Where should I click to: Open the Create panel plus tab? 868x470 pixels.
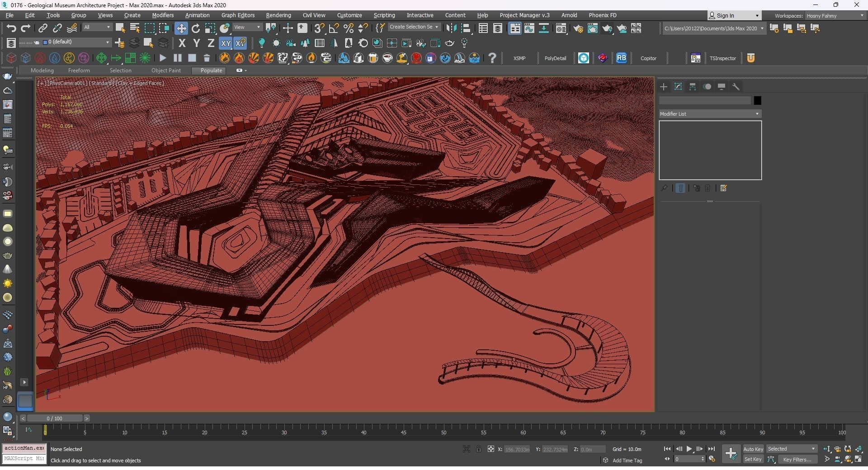tap(664, 87)
